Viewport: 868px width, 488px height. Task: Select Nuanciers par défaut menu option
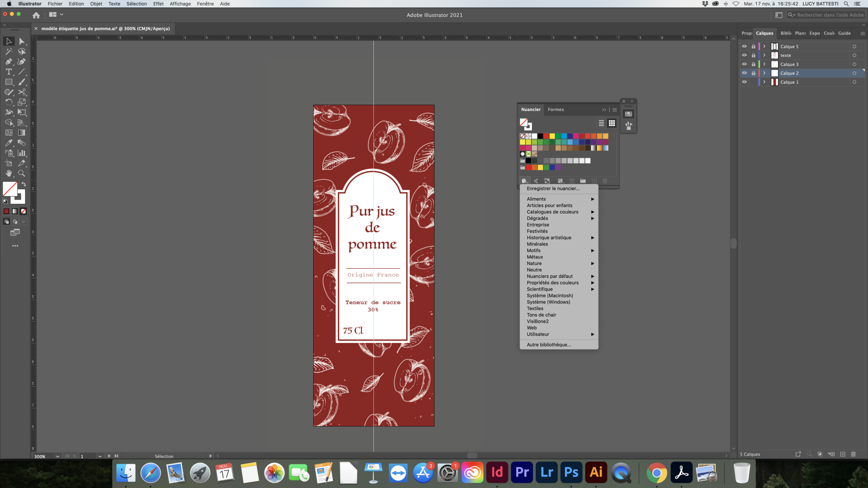pyautogui.click(x=550, y=276)
